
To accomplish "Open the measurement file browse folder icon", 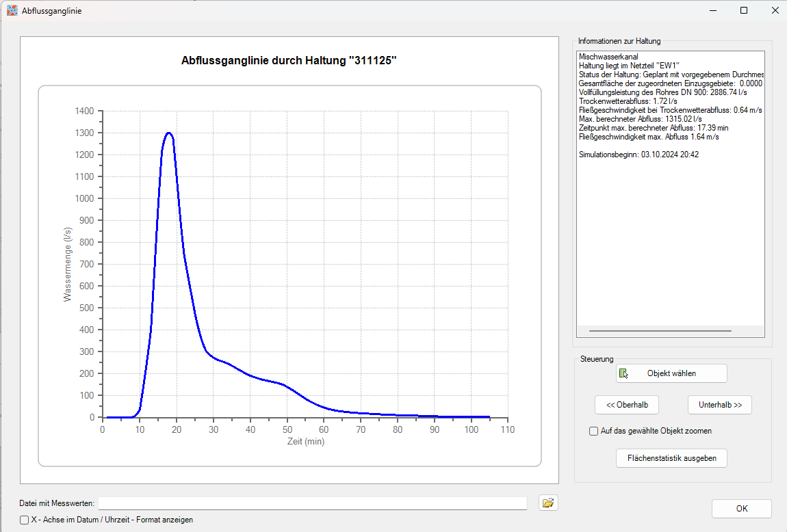I will [x=547, y=503].
